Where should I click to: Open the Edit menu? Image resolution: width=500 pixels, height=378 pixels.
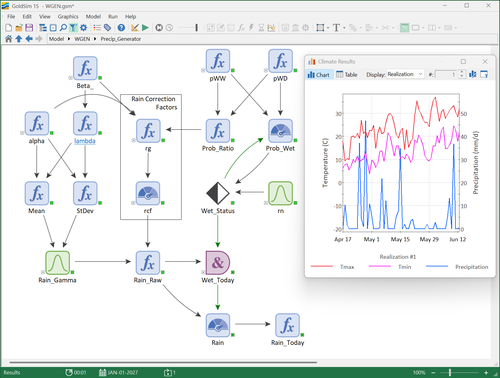coord(27,16)
